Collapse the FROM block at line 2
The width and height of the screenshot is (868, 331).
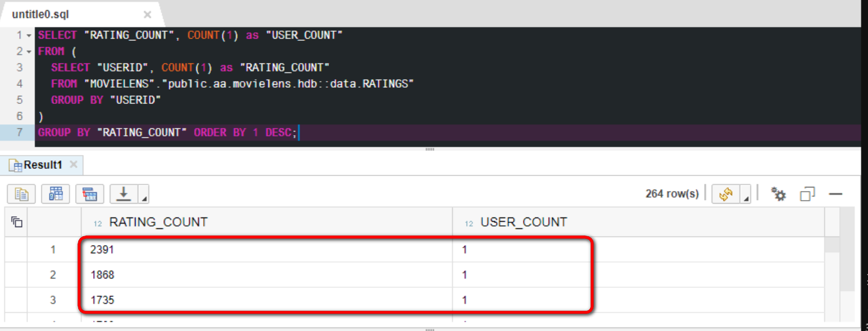click(x=28, y=52)
